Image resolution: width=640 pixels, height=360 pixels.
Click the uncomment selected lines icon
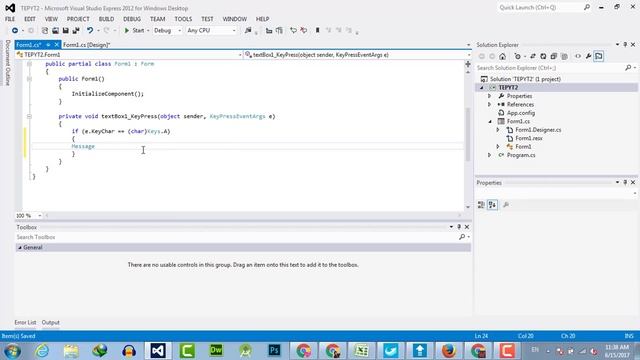tap(304, 31)
